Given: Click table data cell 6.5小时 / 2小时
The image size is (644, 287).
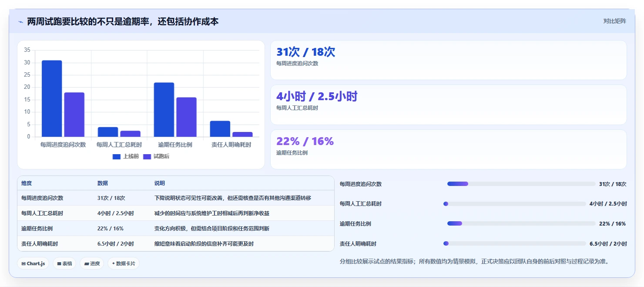Looking at the screenshot, I should [x=116, y=243].
